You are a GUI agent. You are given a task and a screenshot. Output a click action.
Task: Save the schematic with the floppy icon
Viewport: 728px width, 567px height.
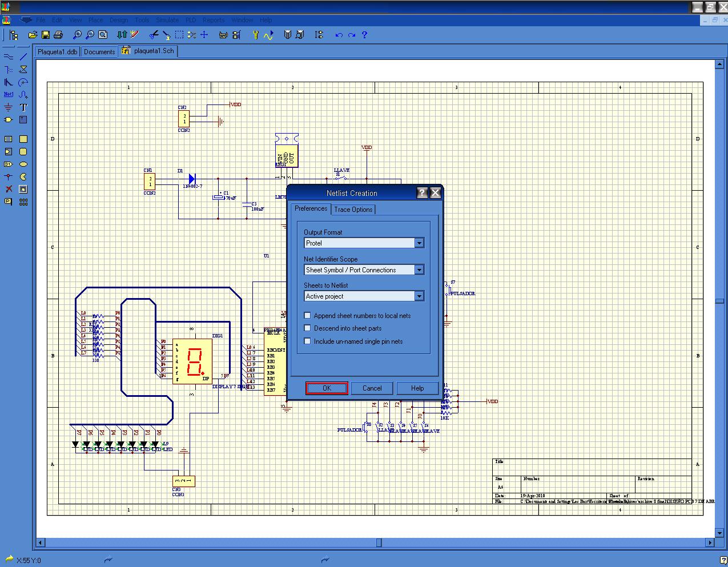tap(46, 35)
